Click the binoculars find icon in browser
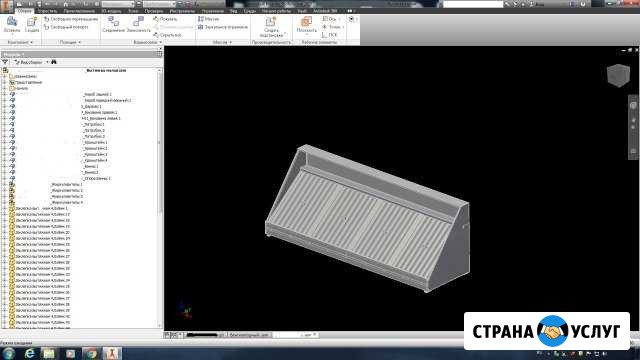 pos(54,62)
